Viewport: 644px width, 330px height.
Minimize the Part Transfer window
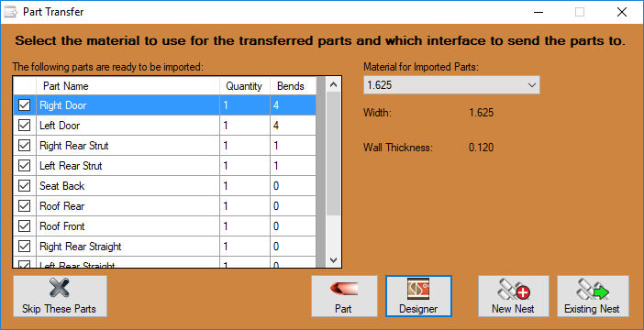click(x=539, y=12)
